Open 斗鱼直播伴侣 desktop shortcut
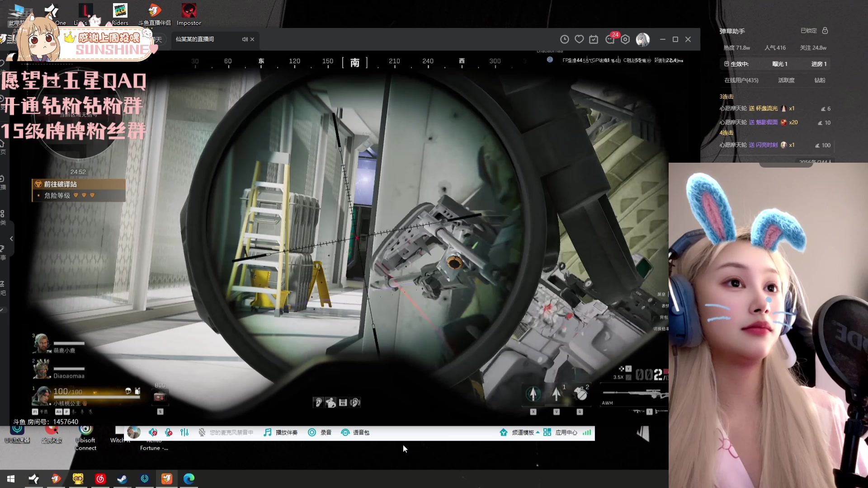This screenshot has height=488, width=868. coord(155,14)
